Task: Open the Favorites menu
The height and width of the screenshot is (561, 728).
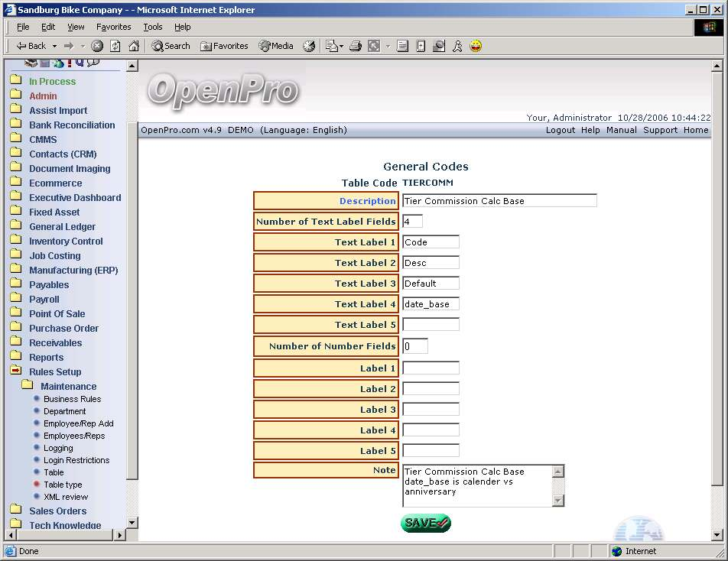Action: pos(113,27)
